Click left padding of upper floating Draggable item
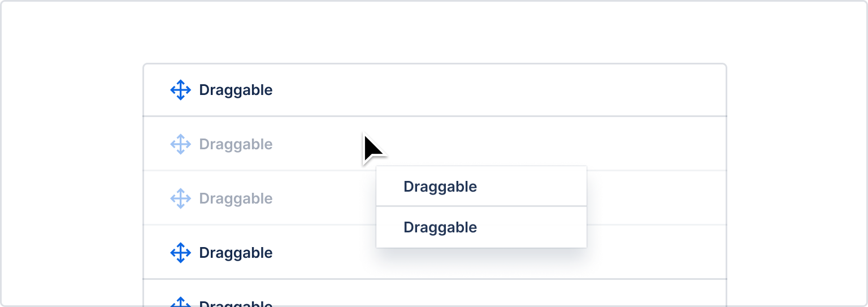Image resolution: width=868 pixels, height=307 pixels. pos(390,186)
